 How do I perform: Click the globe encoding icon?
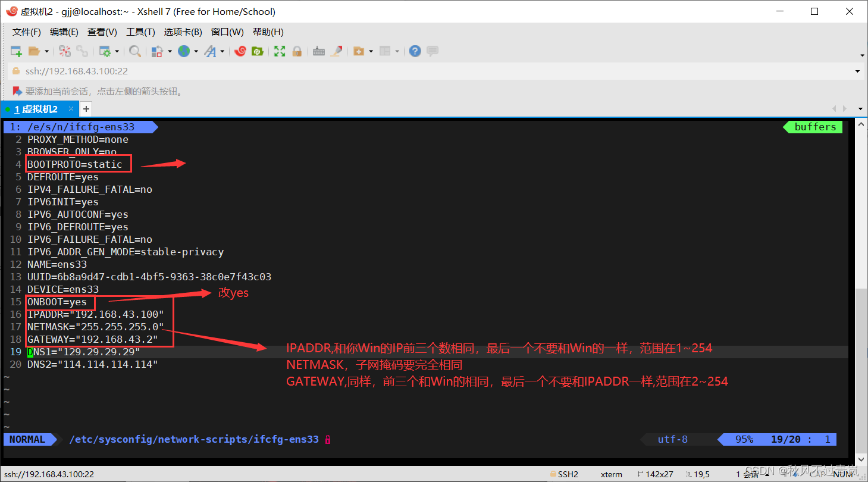click(x=183, y=51)
